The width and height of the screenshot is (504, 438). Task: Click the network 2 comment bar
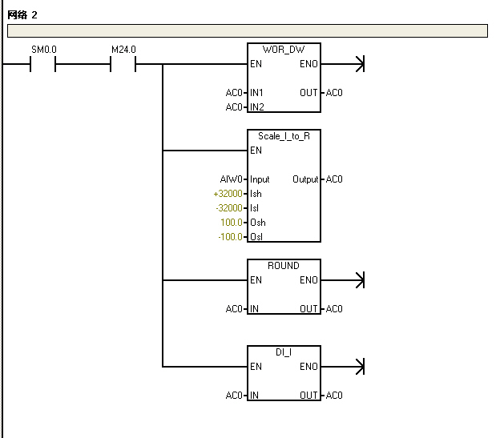[247, 31]
